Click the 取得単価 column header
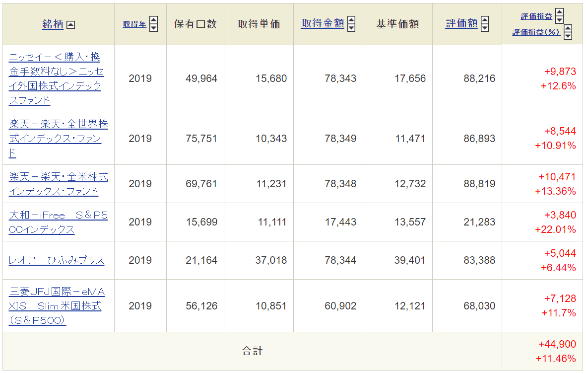The image size is (588, 374). point(259,24)
